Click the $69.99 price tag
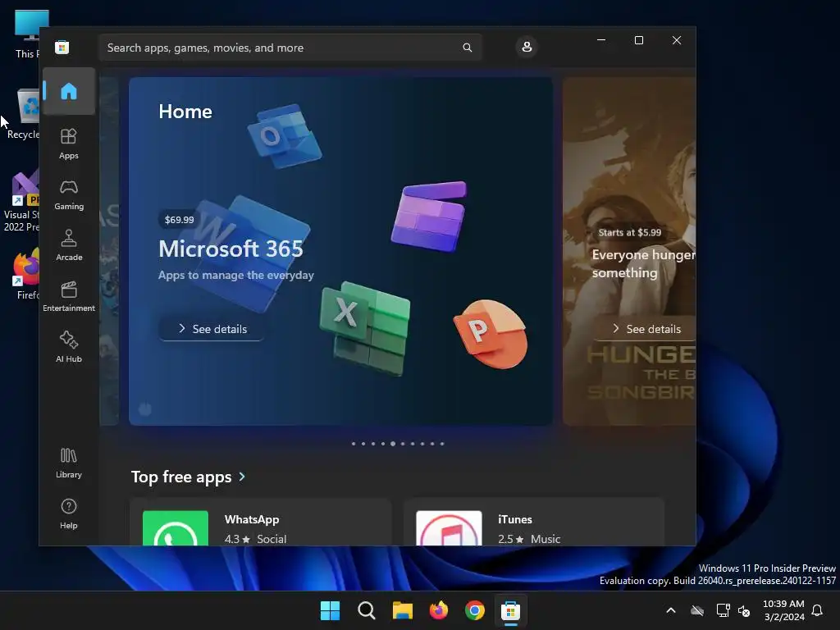Screen dimensions: 840x630 click(x=179, y=220)
